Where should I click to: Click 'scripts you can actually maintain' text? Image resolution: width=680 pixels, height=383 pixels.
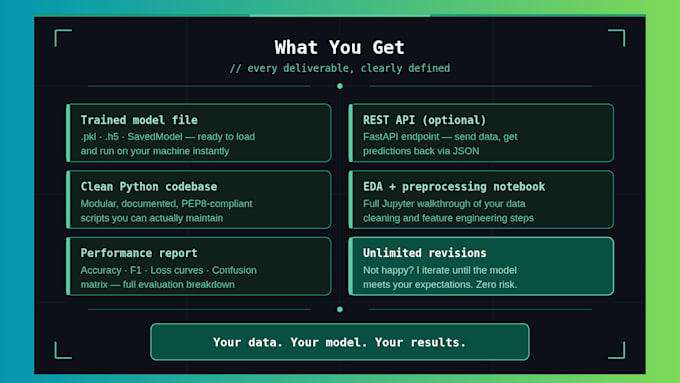pyautogui.click(x=152, y=218)
